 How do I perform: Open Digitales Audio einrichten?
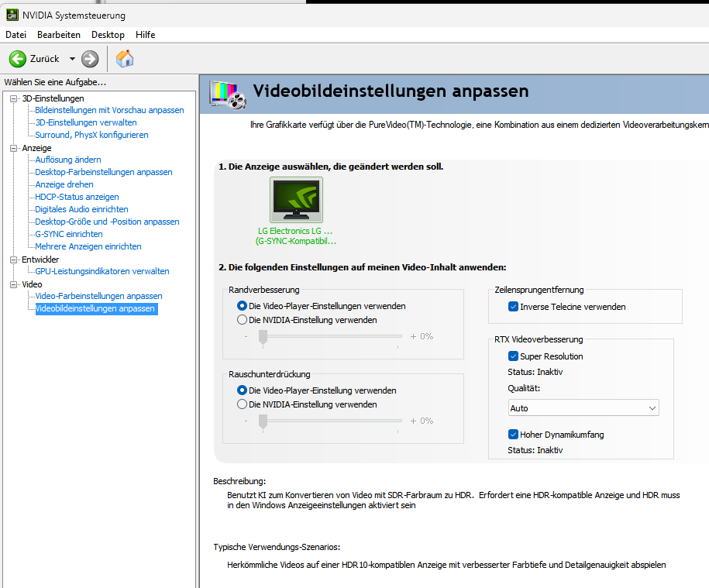click(x=81, y=209)
